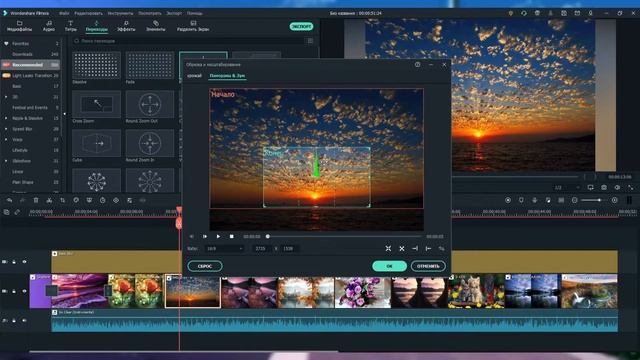The image size is (640, 360).
Task: Click the zoom-in plus icon beside zoom slider
Action: (615, 200)
